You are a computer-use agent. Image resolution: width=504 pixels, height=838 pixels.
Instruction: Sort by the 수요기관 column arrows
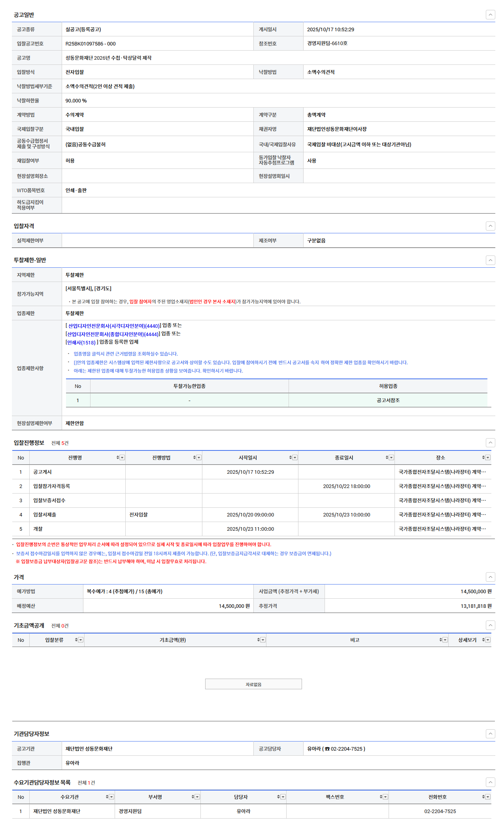tap(107, 797)
